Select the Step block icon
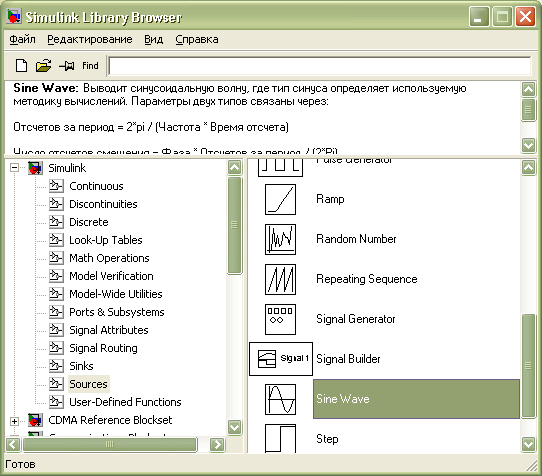The image size is (542, 476). coord(280,438)
